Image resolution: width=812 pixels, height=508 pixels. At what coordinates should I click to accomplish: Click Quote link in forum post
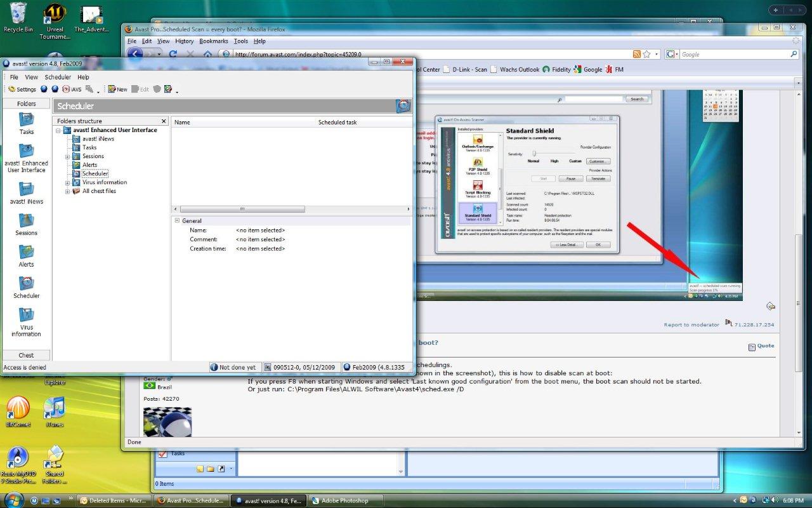click(766, 346)
